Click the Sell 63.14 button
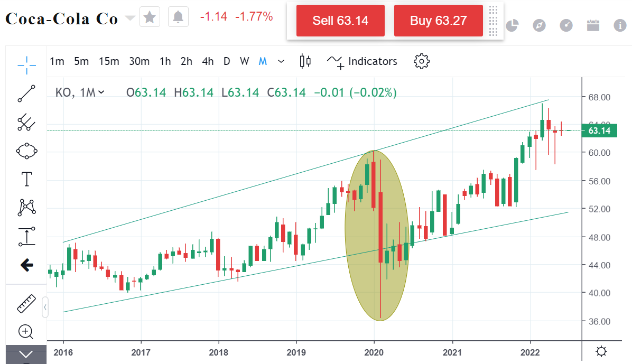 pyautogui.click(x=340, y=21)
